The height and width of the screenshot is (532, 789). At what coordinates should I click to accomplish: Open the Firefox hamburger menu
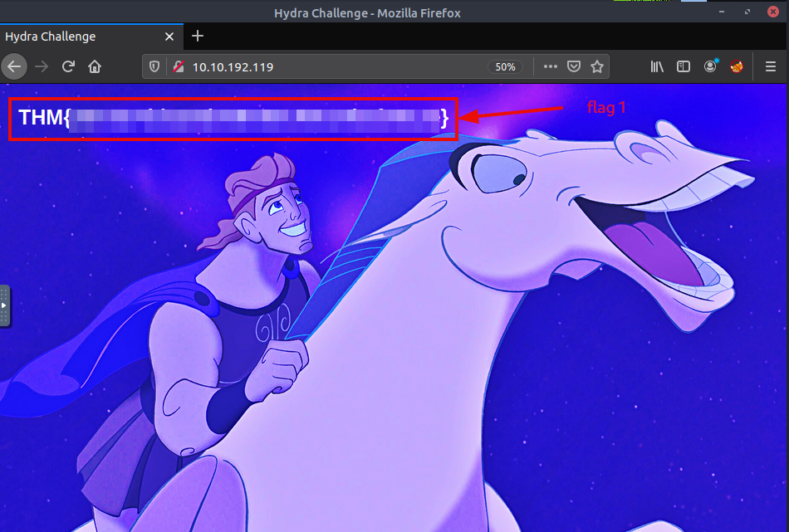770,66
